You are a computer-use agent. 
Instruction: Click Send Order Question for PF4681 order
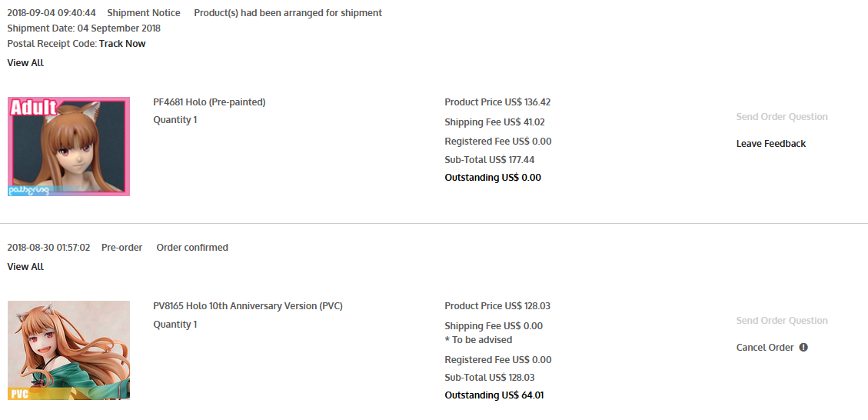[x=782, y=117]
